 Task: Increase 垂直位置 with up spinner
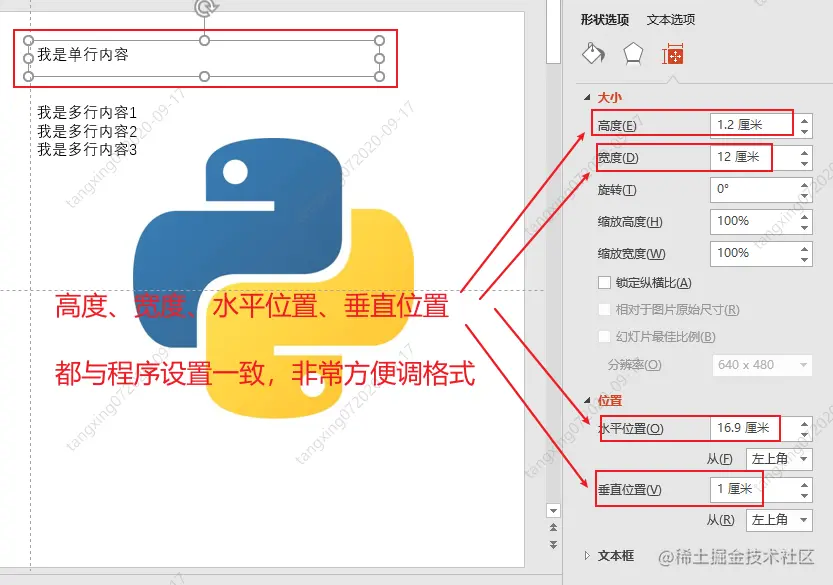pos(804,484)
